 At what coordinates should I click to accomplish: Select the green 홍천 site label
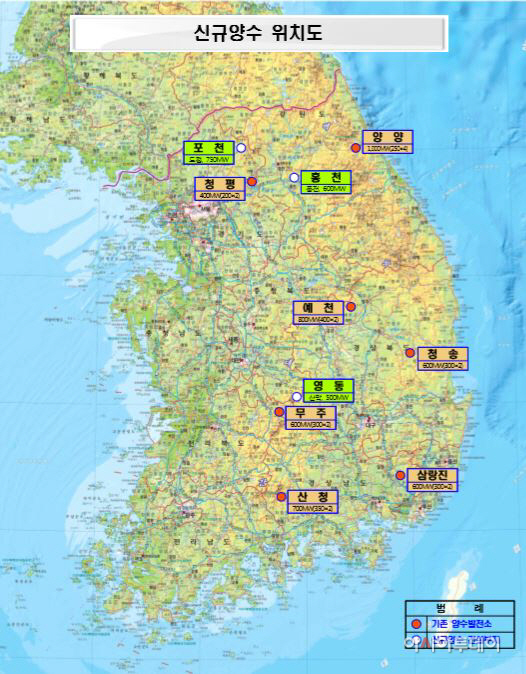[326, 182]
